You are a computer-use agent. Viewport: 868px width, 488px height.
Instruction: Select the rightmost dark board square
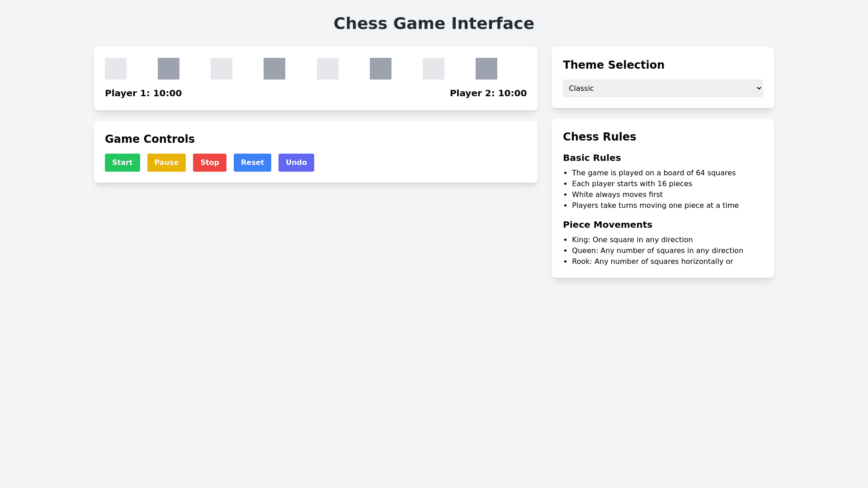486,69
